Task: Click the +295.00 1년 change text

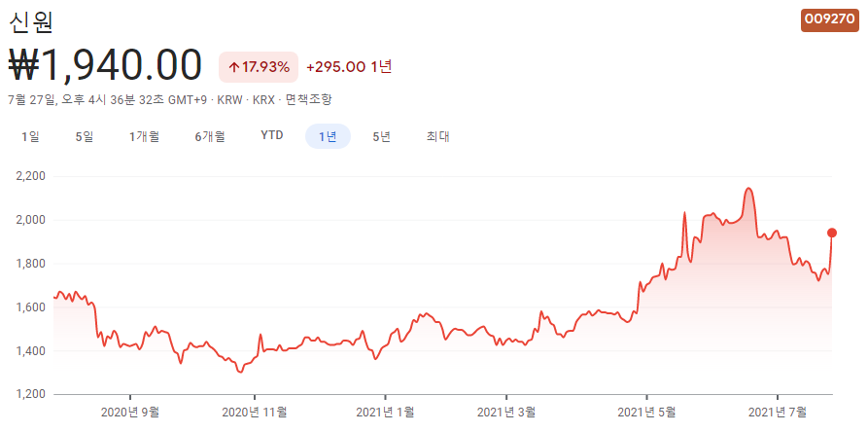Action: pyautogui.click(x=349, y=67)
